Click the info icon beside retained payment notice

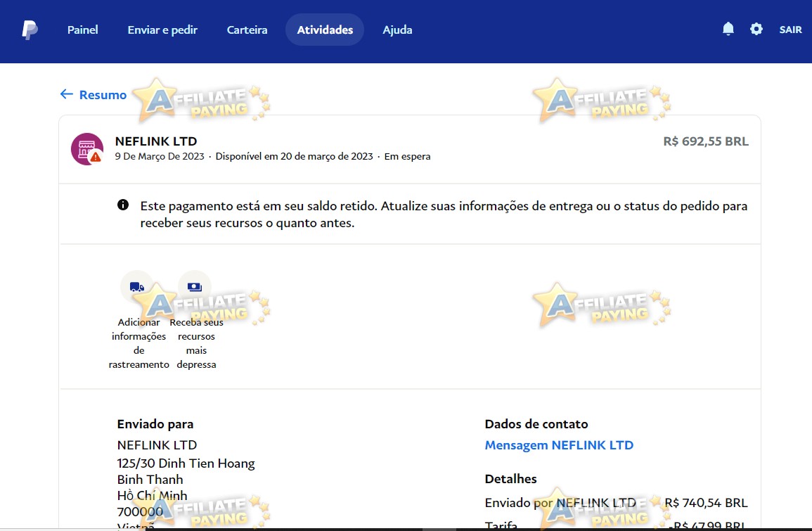123,205
